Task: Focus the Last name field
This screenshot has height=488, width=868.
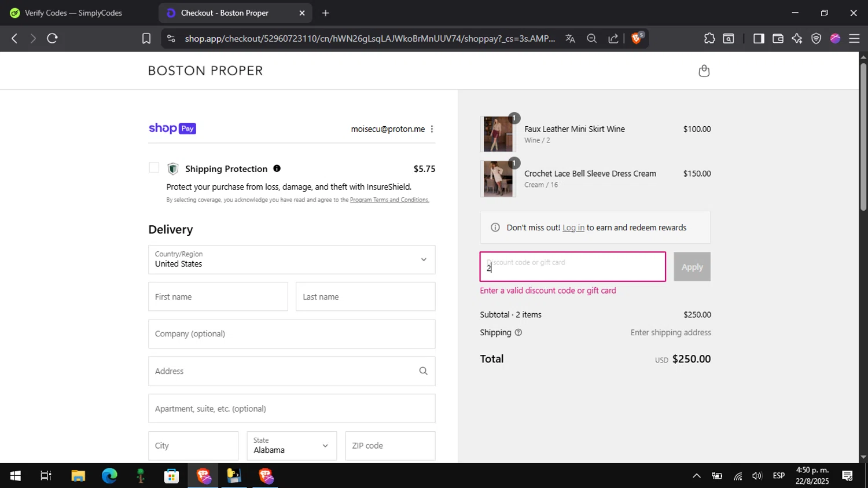Action: tap(366, 296)
